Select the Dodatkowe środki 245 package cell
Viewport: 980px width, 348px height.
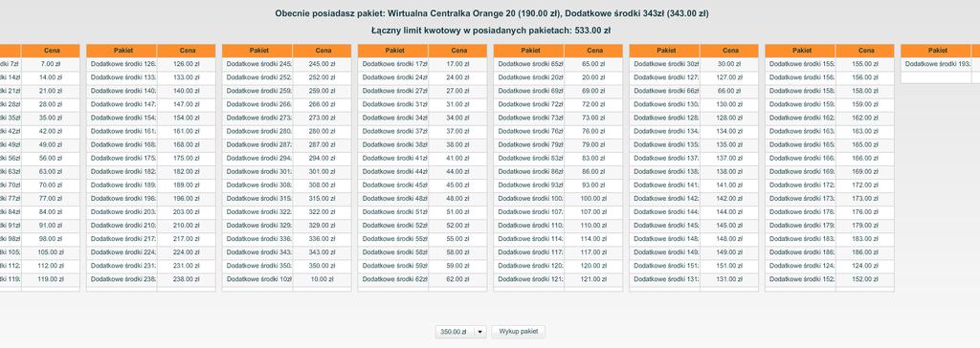pos(257,64)
